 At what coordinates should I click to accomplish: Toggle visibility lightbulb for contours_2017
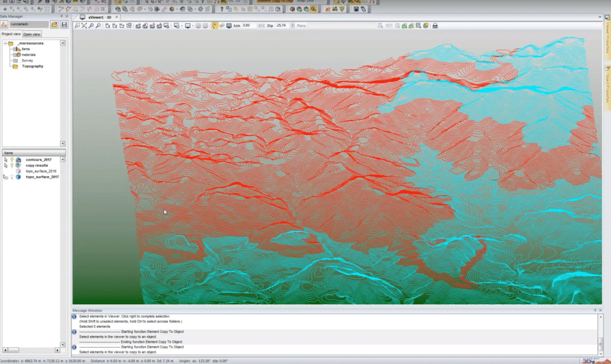pos(11,160)
